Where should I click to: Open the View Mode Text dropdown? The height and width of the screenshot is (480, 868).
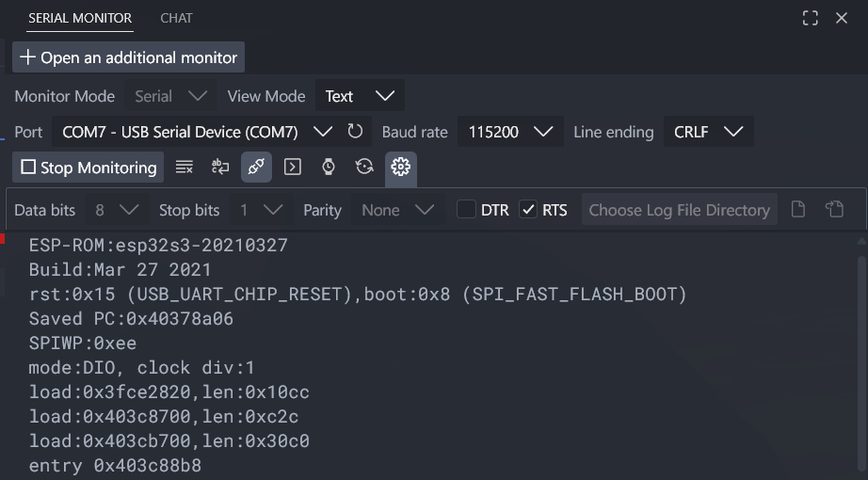(360, 96)
